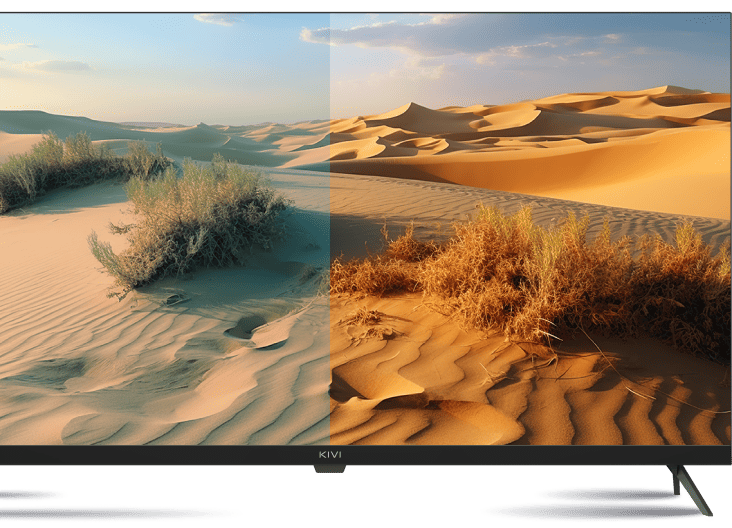The height and width of the screenshot is (528, 732).
Task: Click the KIVI logo on the TV bezel
Action: pos(330,454)
